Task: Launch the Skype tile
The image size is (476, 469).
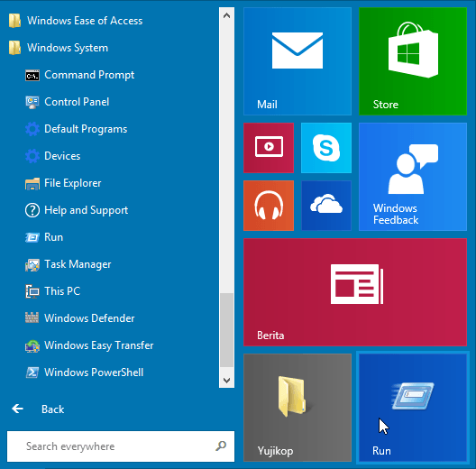Action: [x=326, y=148]
